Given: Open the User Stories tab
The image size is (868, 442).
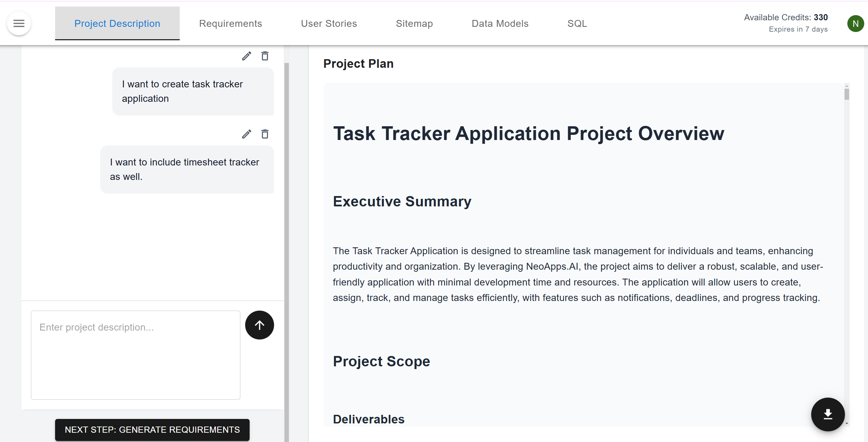Looking at the screenshot, I should click(329, 23).
